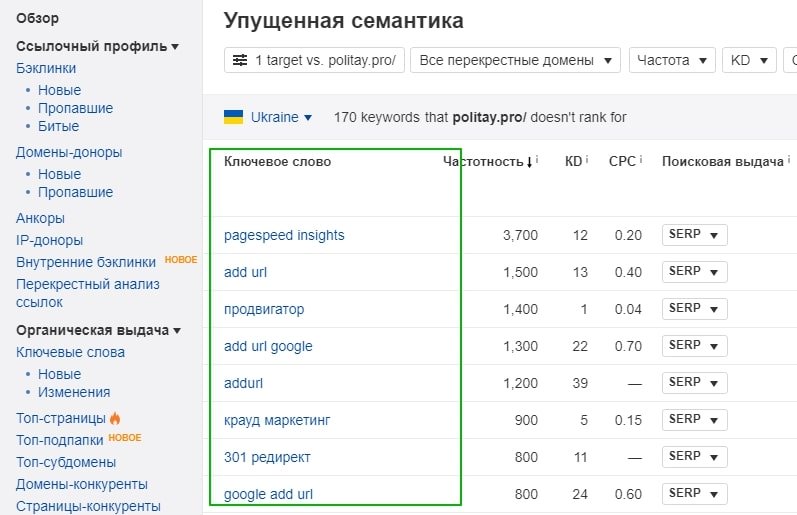The width and height of the screenshot is (797, 515).
Task: Open SERP dropdown for google add url
Action: pos(694,494)
